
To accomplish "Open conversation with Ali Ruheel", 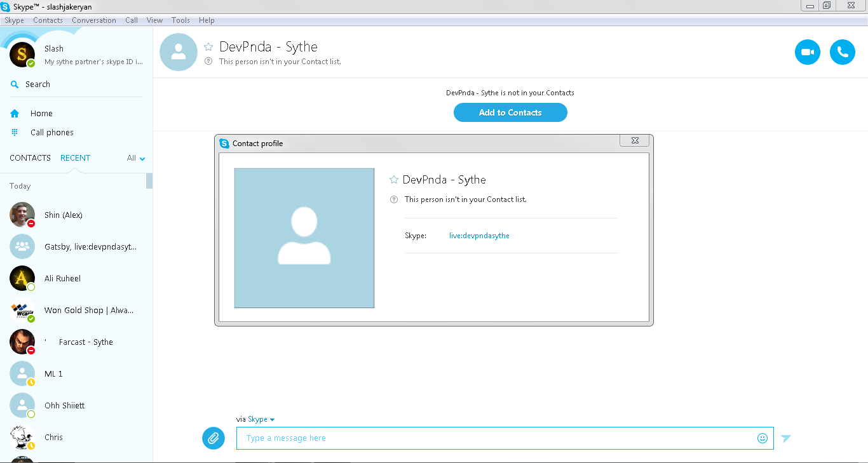I will coord(76,278).
